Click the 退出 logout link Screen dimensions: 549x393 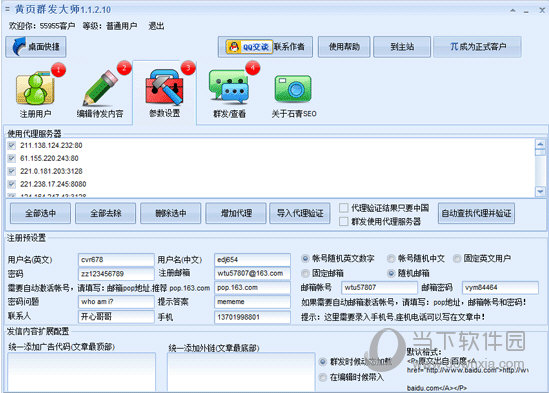click(156, 26)
